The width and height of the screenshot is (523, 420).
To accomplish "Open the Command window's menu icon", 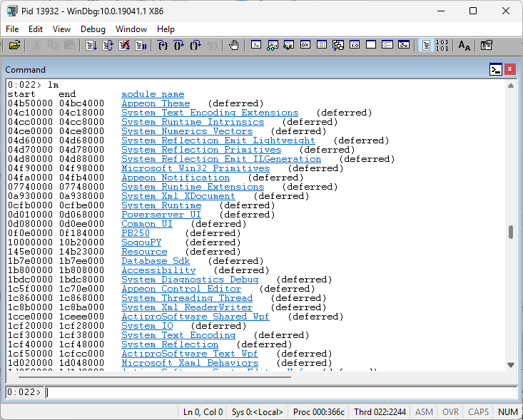I will coord(495,69).
